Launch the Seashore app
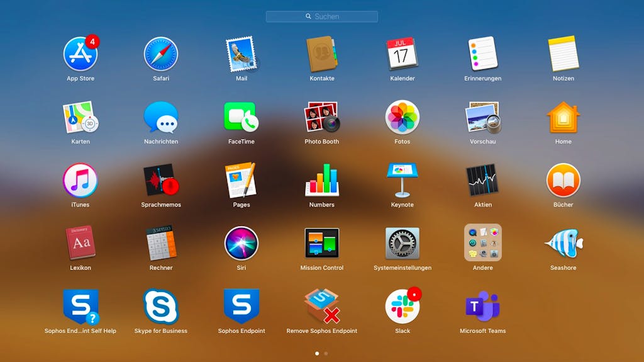 (563, 243)
